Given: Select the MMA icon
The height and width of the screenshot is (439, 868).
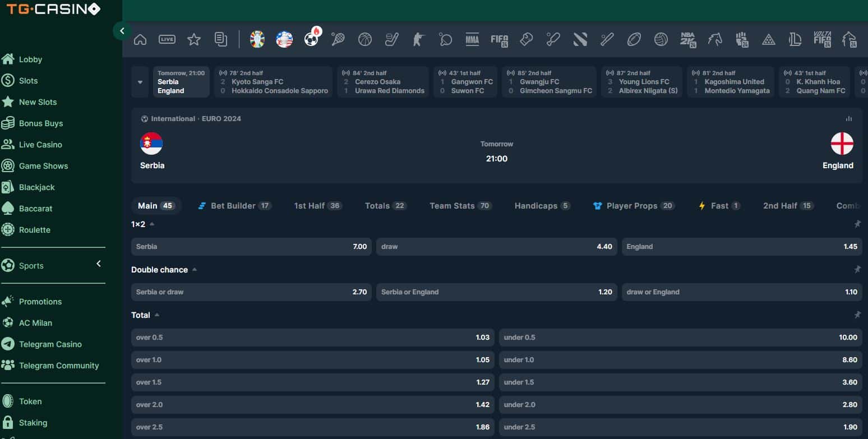Looking at the screenshot, I should tap(472, 39).
